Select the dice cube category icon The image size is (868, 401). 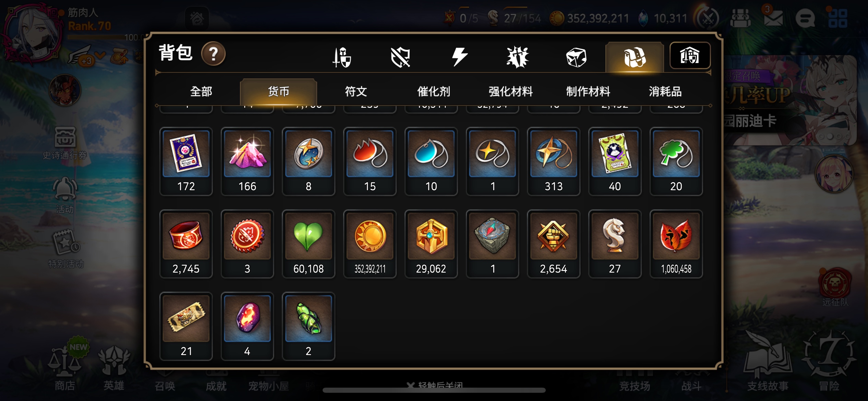coord(576,57)
